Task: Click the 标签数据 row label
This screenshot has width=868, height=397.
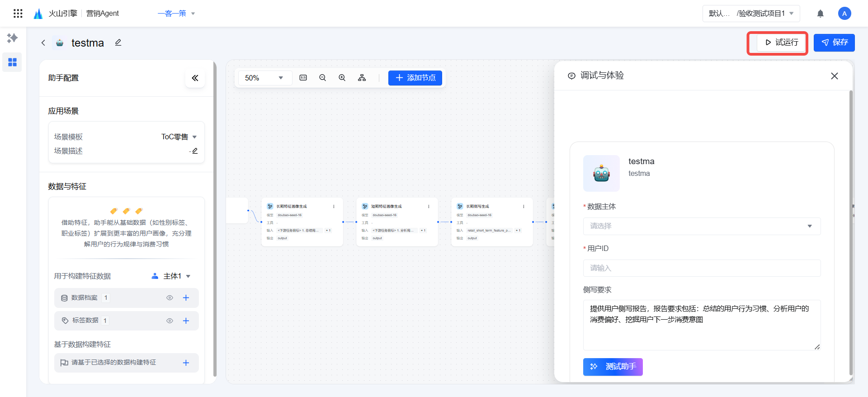Action: click(x=85, y=321)
